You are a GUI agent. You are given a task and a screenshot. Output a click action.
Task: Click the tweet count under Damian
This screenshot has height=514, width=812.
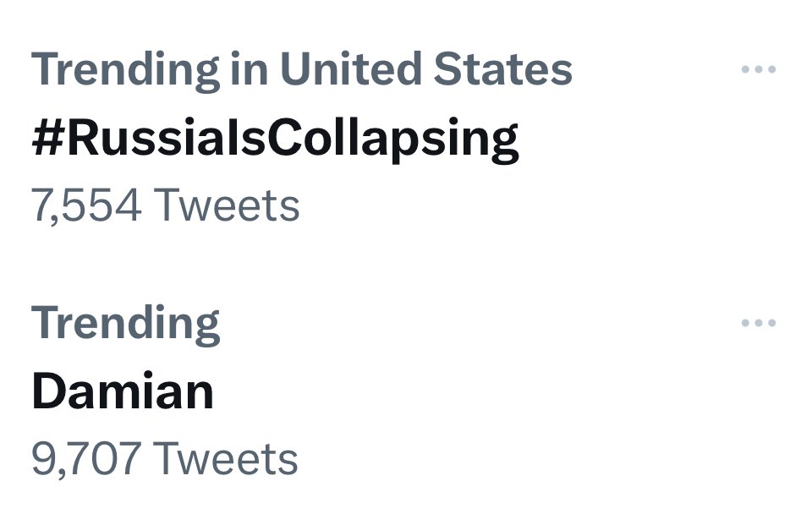click(x=165, y=458)
